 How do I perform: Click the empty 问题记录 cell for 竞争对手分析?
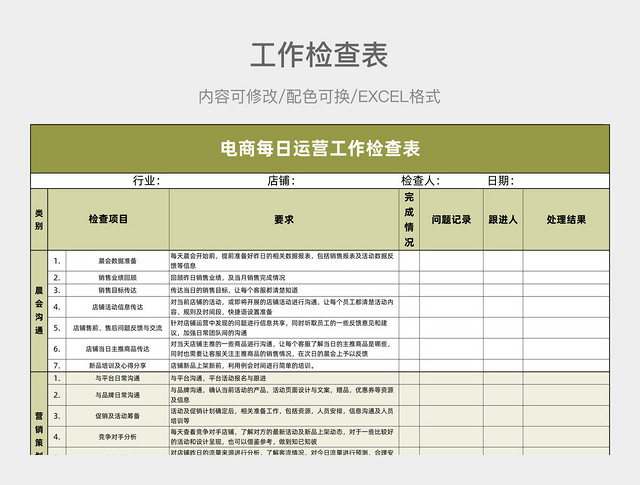pos(451,436)
